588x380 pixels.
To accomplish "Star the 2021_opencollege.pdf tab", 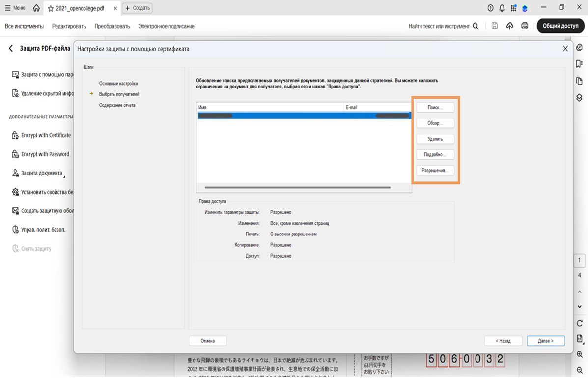I will click(51, 8).
